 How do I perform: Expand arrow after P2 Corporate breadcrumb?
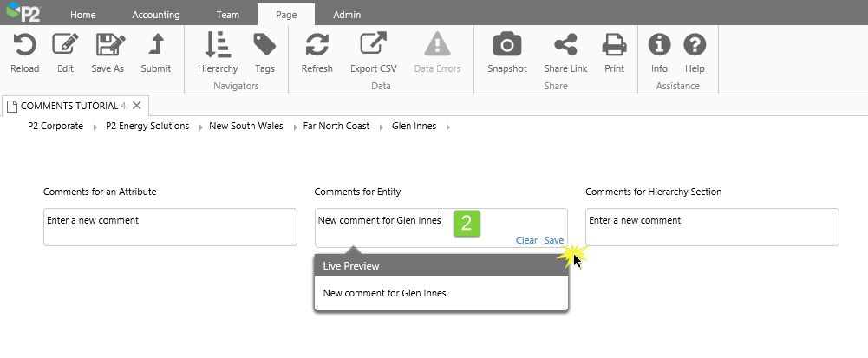[97, 127]
